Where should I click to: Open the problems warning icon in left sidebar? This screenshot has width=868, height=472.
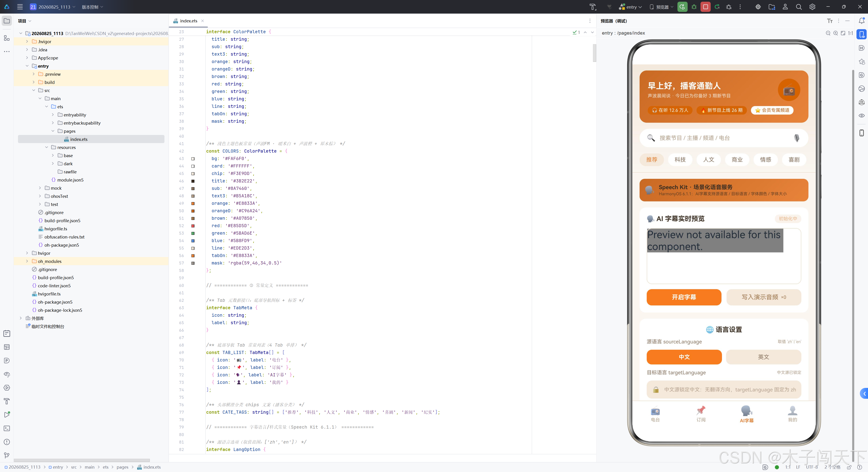(x=7, y=442)
